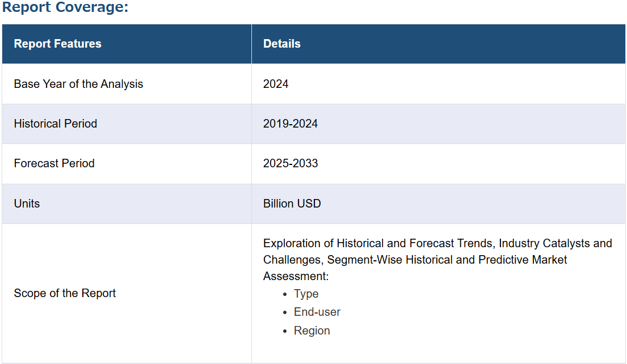Select the Report Features column header
Viewport: 627px width, 364px height.
(x=57, y=44)
